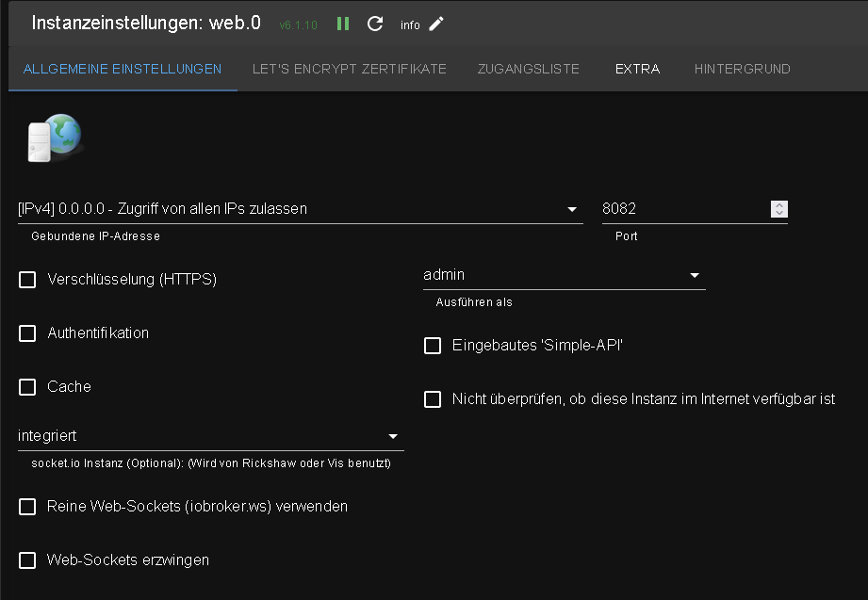Open the Gebundene IP-Adresse dropdown
Image resolution: width=868 pixels, height=600 pixels.
(x=300, y=209)
